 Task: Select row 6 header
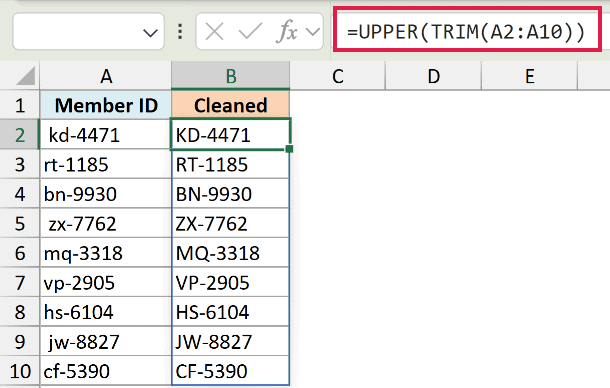click(20, 253)
